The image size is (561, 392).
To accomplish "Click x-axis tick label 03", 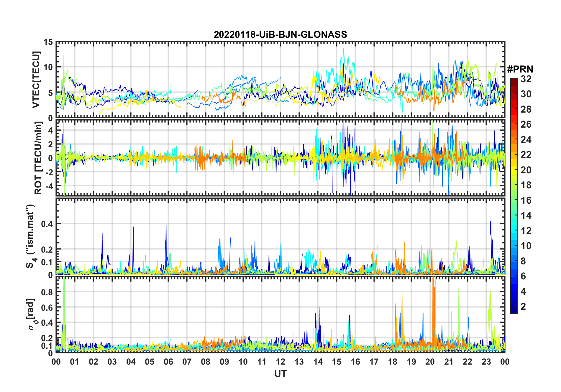I will point(112,362).
